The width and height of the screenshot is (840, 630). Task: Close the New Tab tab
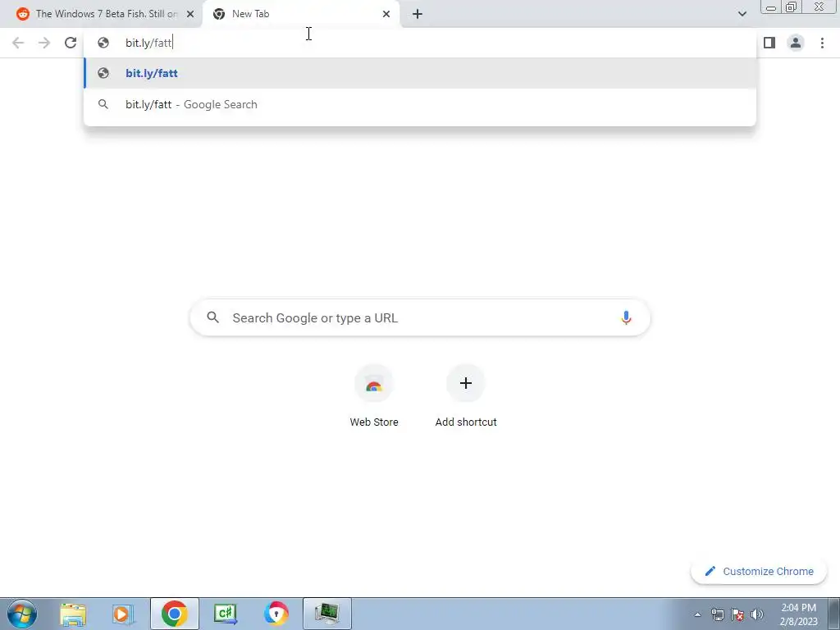pos(386,14)
